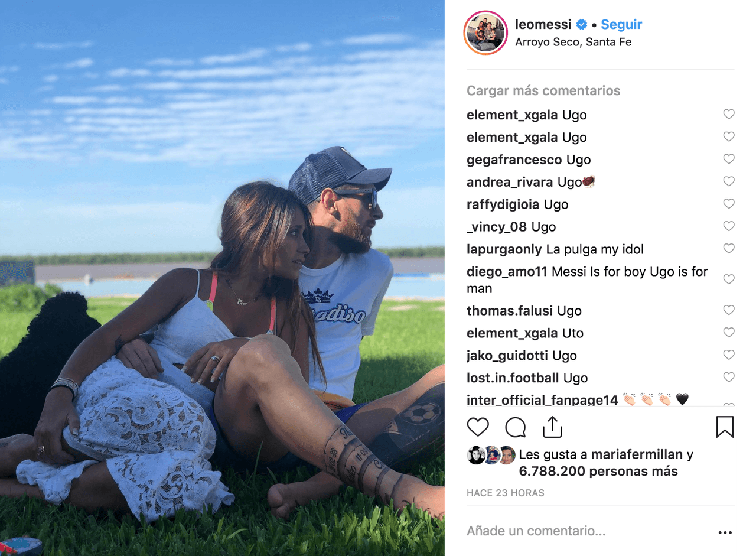Open the HACE 23 HORAS timestamp link
Screen dimensions: 756x556
coord(506,493)
